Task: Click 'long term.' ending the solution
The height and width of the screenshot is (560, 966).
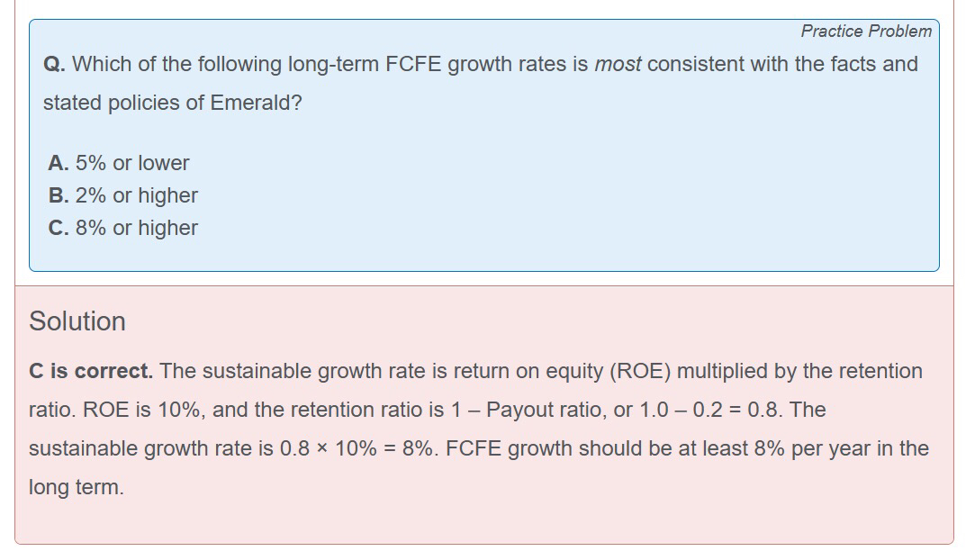Action: (x=77, y=487)
